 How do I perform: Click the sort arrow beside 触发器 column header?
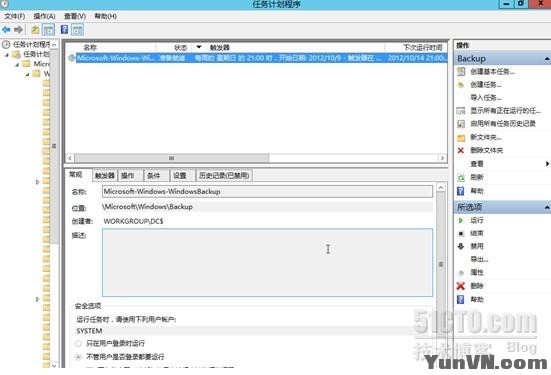tap(199, 47)
